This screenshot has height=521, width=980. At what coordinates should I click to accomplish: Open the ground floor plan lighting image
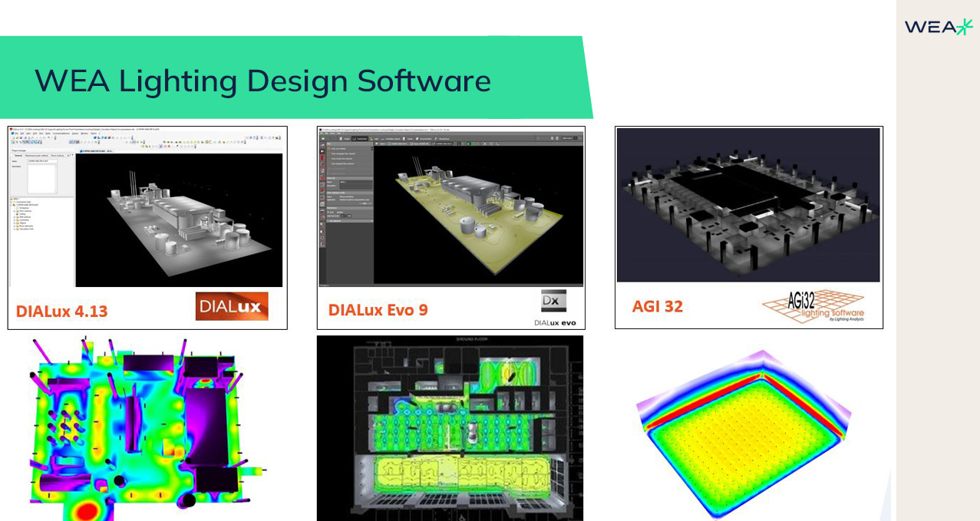450,430
